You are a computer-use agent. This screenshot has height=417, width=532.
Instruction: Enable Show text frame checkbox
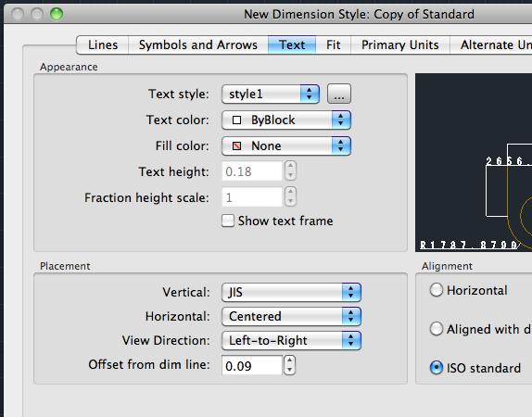(228, 221)
